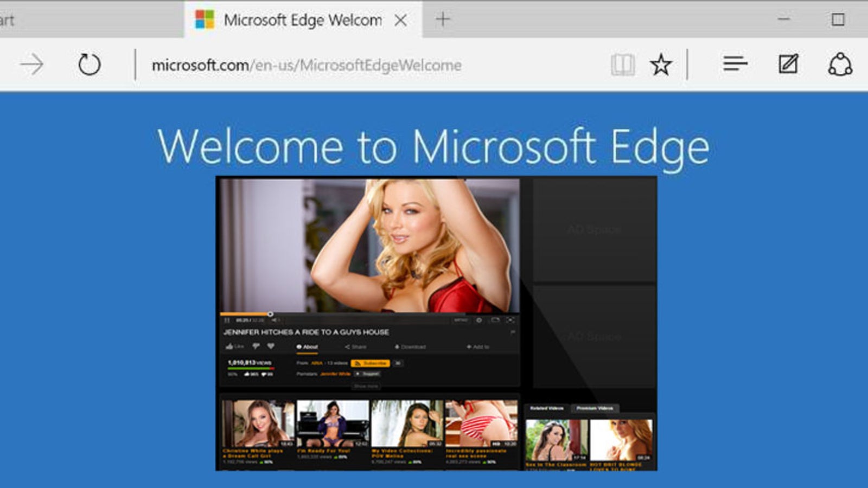Screen dimensions: 868x488
Task: Start a Web Note with pen icon
Action: click(x=788, y=64)
